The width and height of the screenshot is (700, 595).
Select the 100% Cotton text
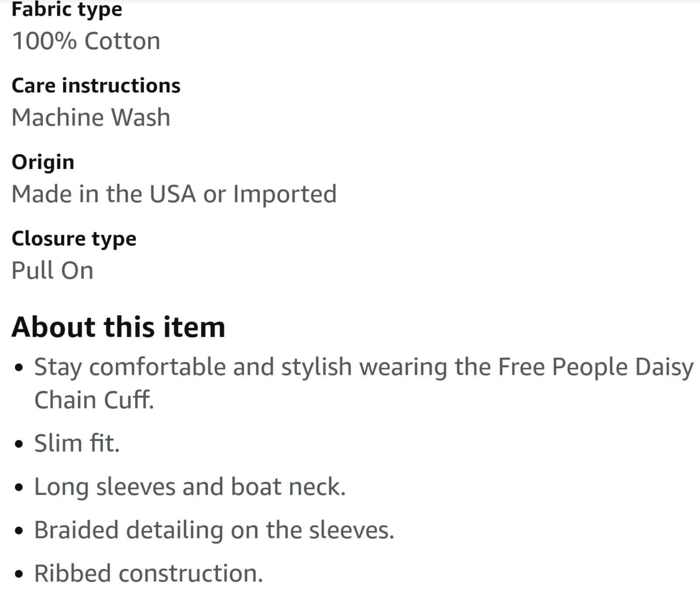click(x=86, y=41)
